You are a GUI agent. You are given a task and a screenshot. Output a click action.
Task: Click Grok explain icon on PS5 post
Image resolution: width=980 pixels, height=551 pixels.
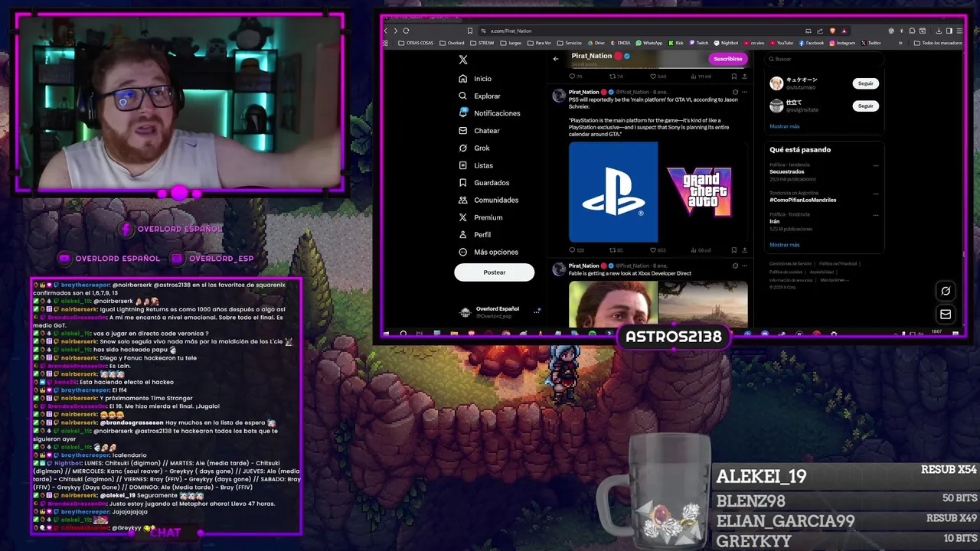(735, 92)
